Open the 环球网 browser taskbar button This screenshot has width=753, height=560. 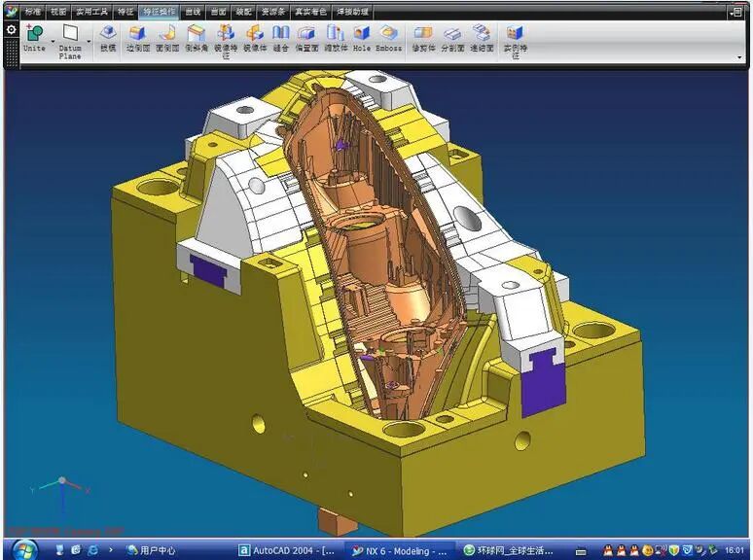click(508, 550)
